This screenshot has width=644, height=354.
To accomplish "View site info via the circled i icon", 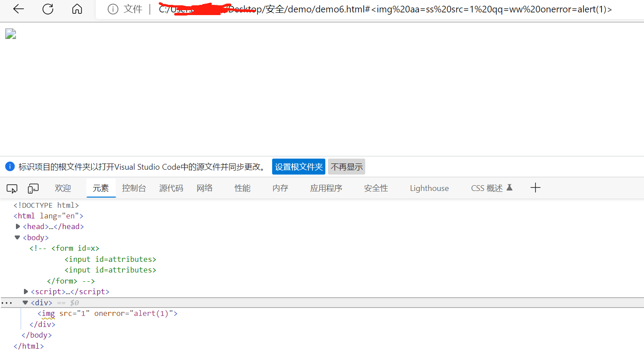I will 113,9.
